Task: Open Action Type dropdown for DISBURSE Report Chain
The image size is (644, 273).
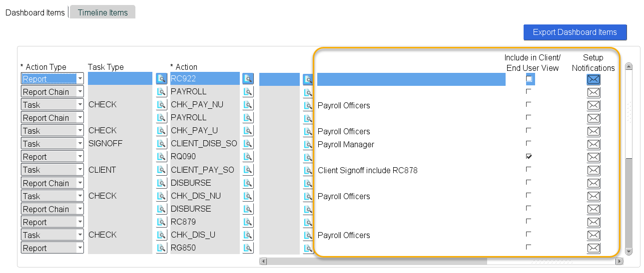Action: pos(79,183)
